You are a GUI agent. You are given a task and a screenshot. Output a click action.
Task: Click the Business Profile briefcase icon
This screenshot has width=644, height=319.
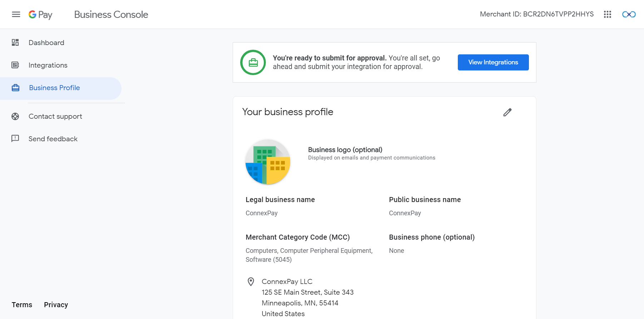[x=16, y=88]
